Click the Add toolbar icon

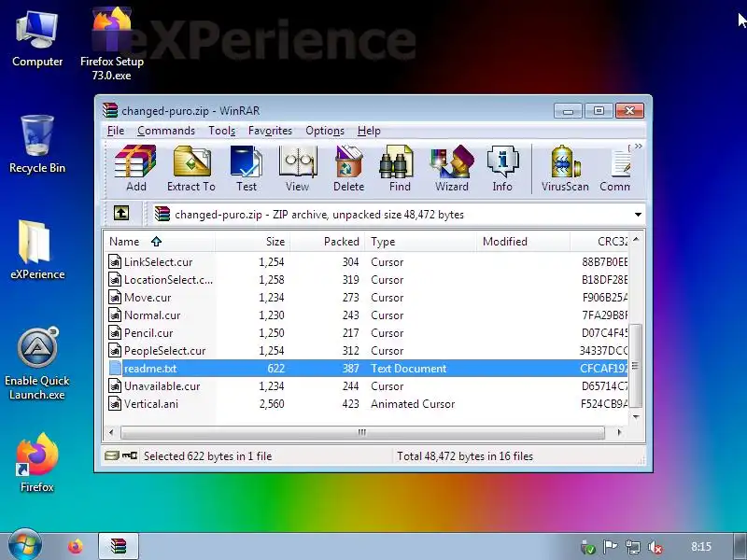[135, 169]
